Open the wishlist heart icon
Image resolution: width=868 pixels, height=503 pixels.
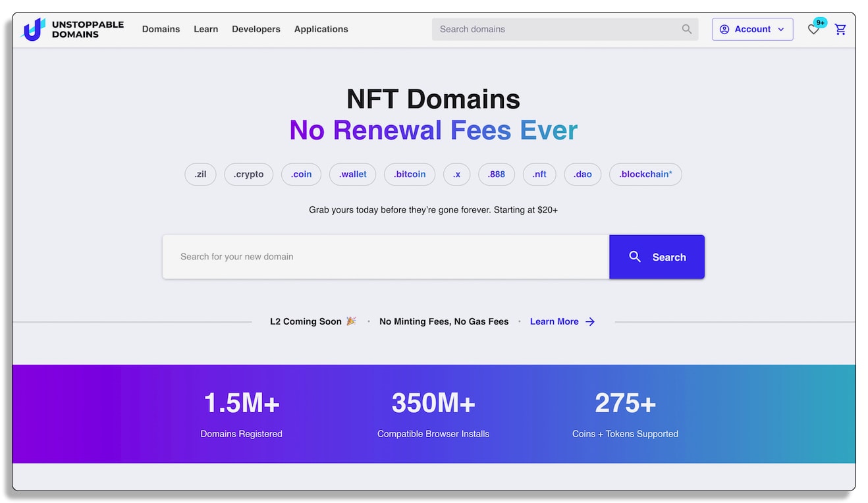pos(813,30)
